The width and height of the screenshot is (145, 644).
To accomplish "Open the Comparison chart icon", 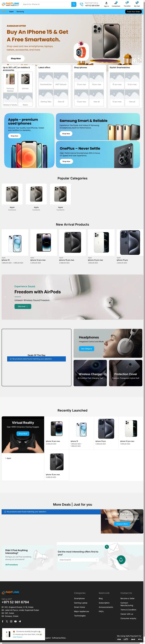I will [x=116, y=3].
